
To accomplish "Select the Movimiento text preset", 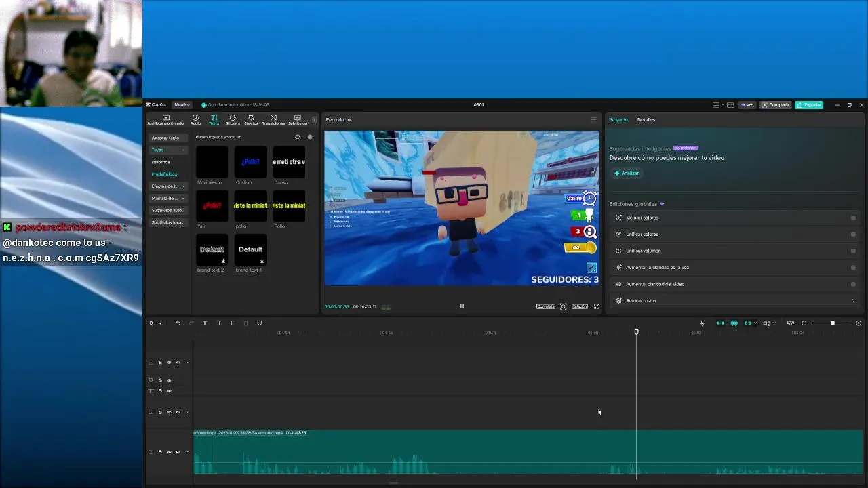I will point(212,162).
